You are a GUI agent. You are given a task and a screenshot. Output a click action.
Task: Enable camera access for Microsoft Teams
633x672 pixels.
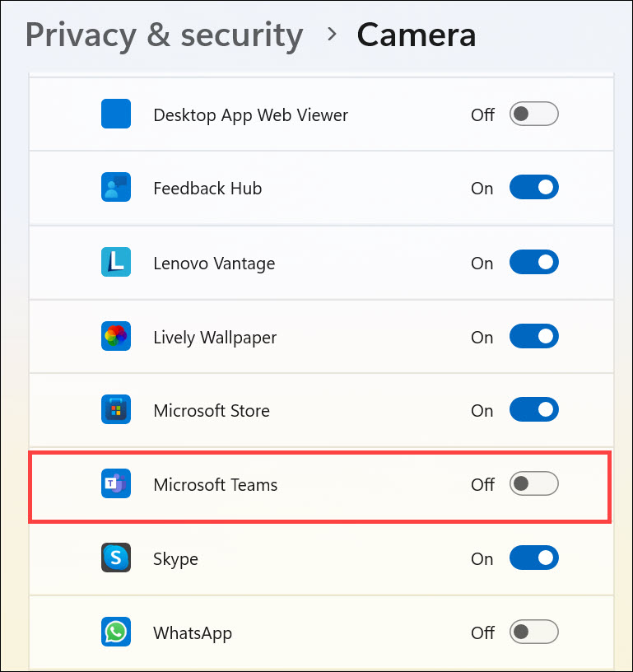click(x=533, y=483)
